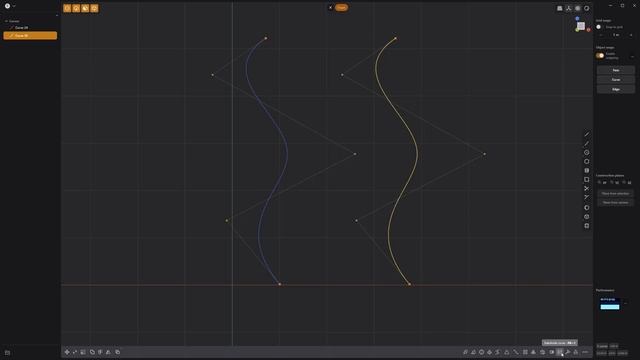Toggle the second orange selection mode button
Viewport: 640px width, 360px height.
click(x=76, y=8)
